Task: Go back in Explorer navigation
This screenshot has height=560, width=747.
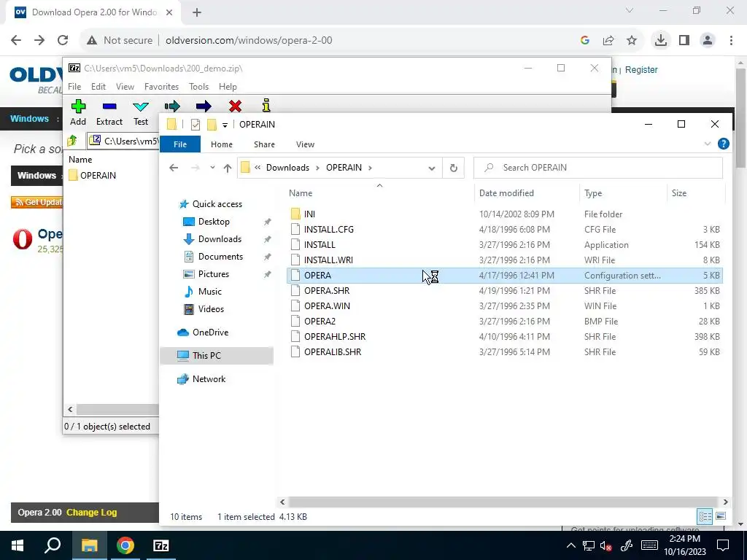Action: click(x=174, y=168)
